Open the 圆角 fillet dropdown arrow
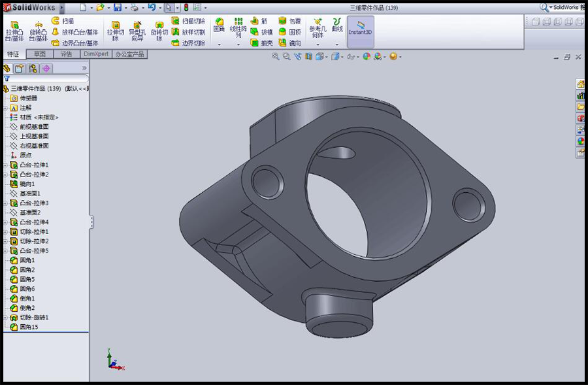 (219, 44)
